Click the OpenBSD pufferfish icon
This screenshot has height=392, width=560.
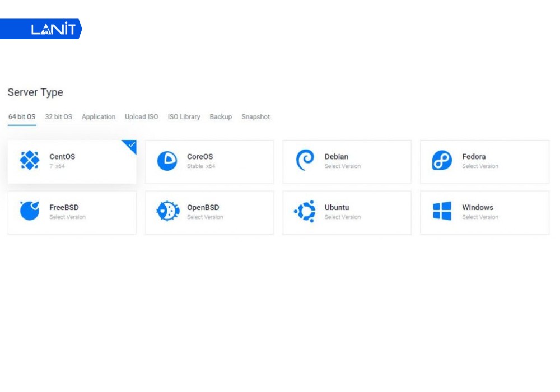click(x=167, y=211)
